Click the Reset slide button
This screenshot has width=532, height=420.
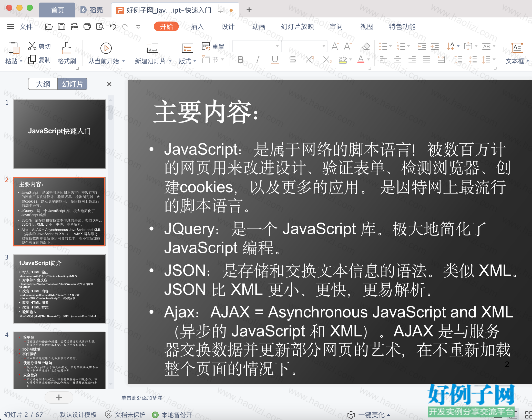(213, 46)
